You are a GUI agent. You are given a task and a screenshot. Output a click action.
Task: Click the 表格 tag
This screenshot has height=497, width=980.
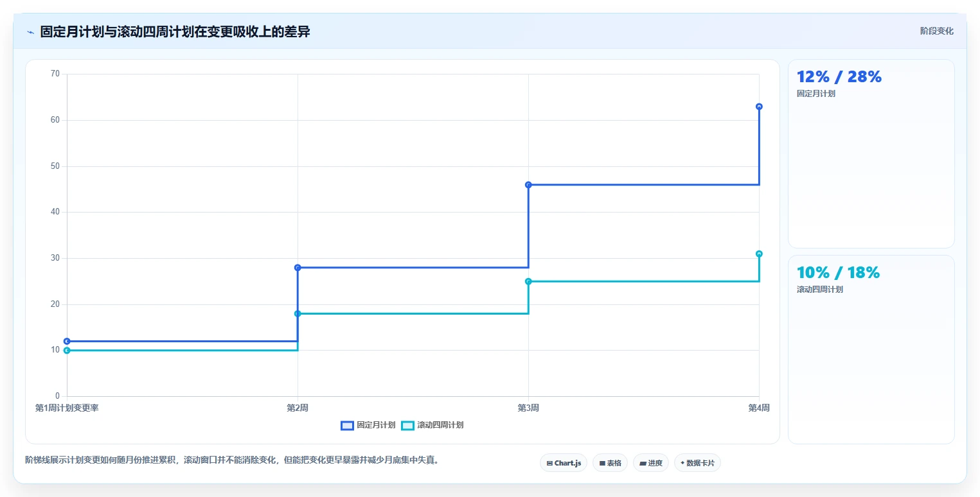[610, 463]
